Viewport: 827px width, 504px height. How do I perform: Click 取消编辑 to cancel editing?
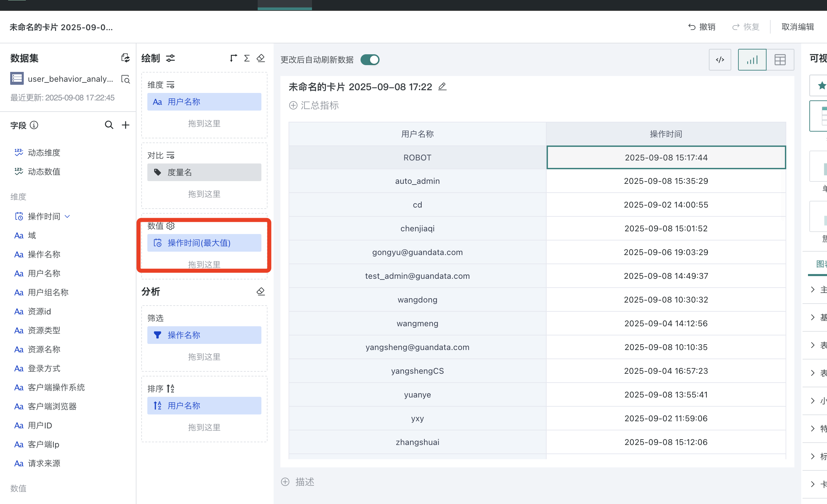tap(798, 27)
